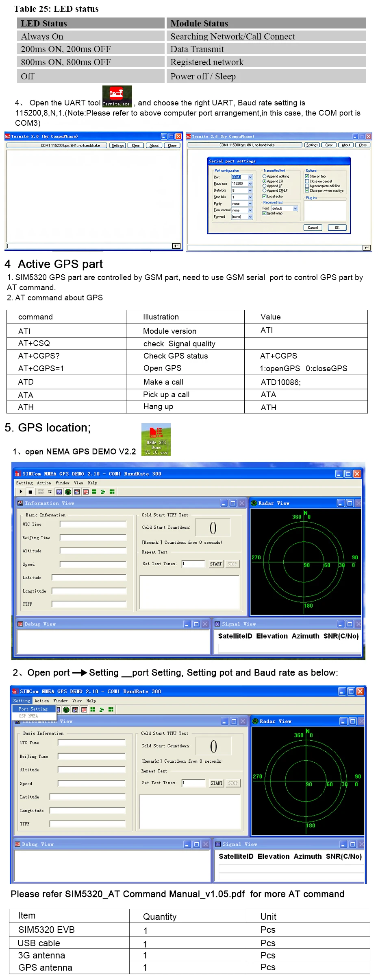Screen dimensions: 378x980
Task: Click the last green layout icon in the first SIMCom toolbar
Action: click(x=112, y=492)
